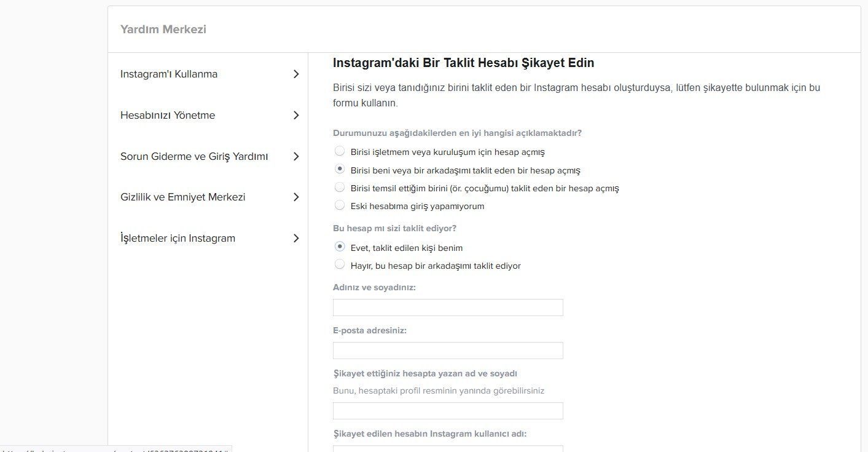
Task: Expand chevron next to Hesabınızı Yönetme
Action: click(x=296, y=116)
